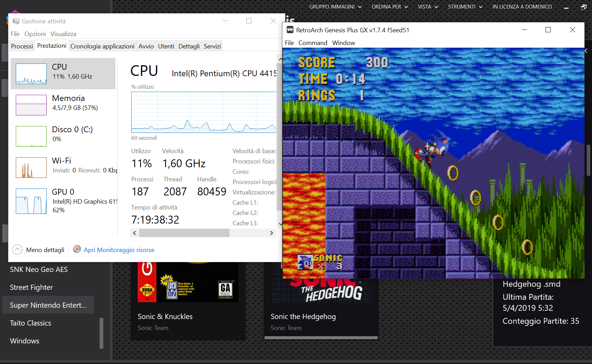Click the Sonic & Knuckles game title
592x364 pixels.
165,317
